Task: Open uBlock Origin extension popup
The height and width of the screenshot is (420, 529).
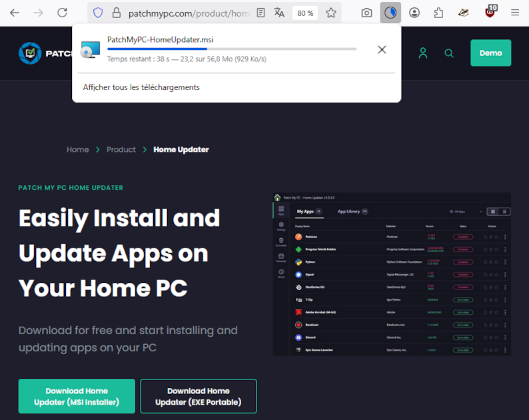Action: point(490,13)
